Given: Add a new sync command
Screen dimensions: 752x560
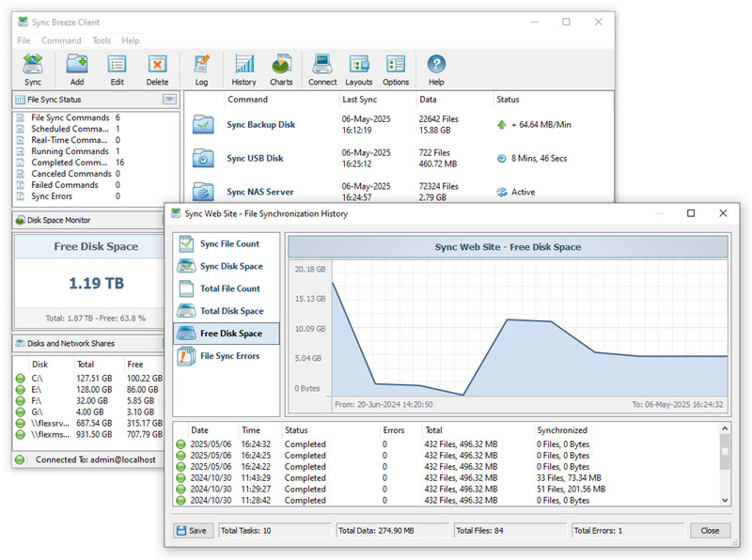Looking at the screenshot, I should click(77, 70).
